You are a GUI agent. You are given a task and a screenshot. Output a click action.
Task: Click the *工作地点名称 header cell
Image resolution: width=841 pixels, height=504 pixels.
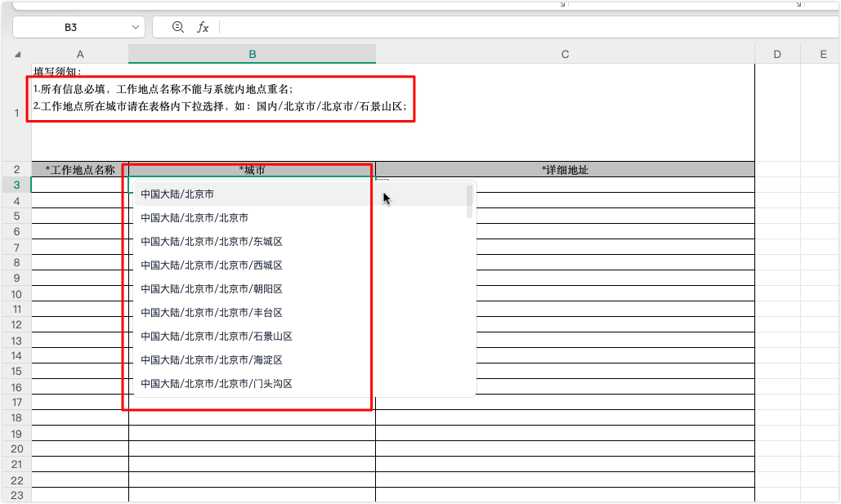(80, 170)
